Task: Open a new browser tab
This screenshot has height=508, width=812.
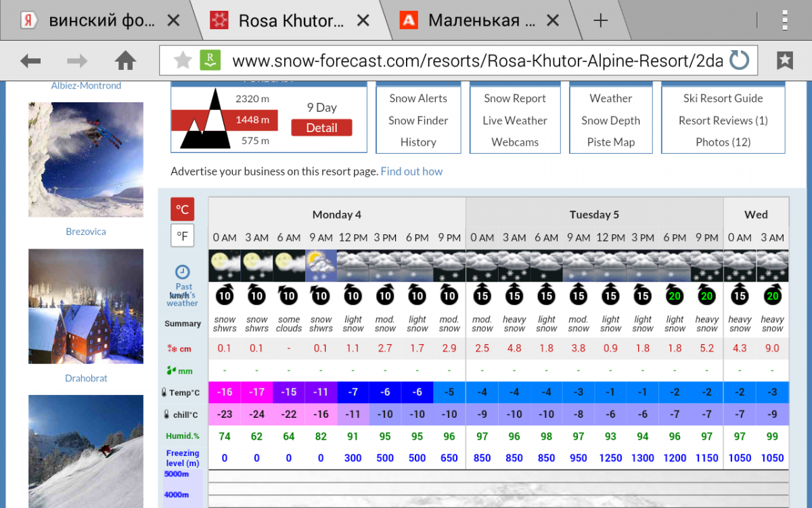Action: click(x=600, y=20)
